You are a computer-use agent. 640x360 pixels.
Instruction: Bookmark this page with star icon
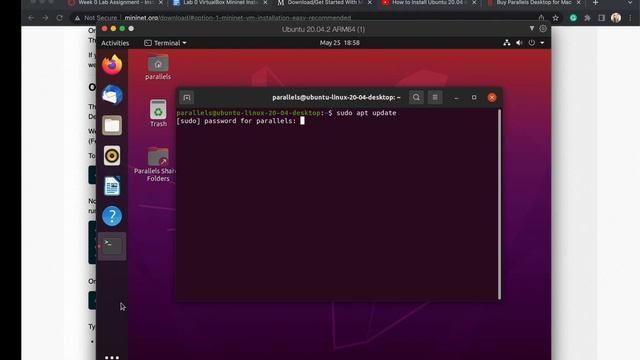555,18
